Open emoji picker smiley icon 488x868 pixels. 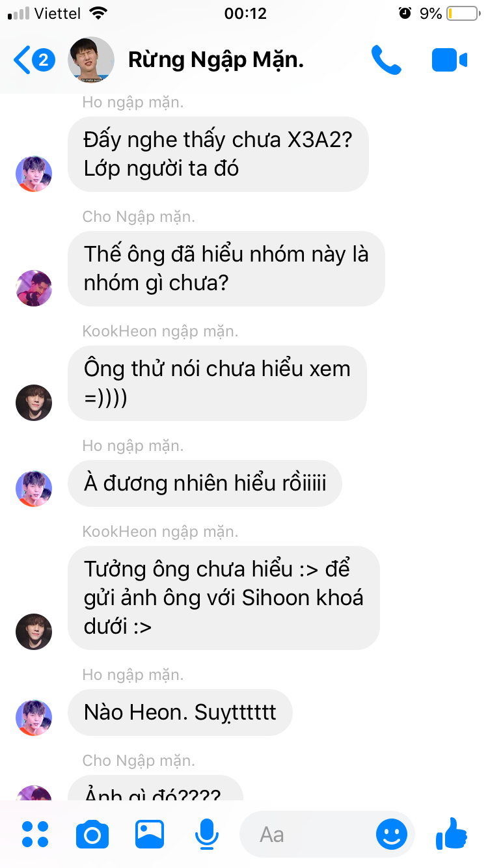point(392,834)
